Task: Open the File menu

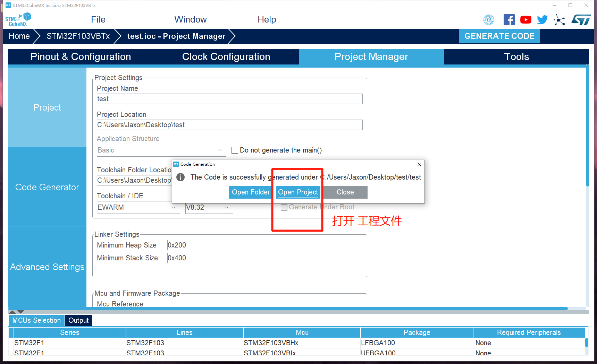Action: [x=98, y=19]
